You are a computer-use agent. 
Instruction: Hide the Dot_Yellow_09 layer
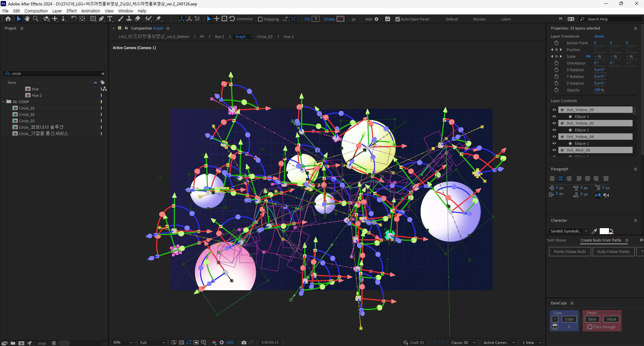click(554, 110)
